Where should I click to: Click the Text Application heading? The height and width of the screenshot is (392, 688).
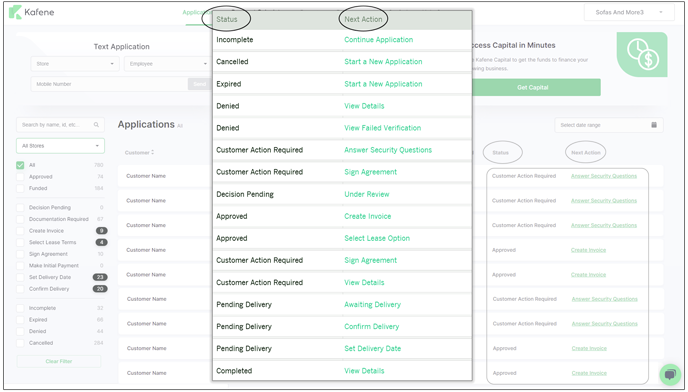pos(122,47)
